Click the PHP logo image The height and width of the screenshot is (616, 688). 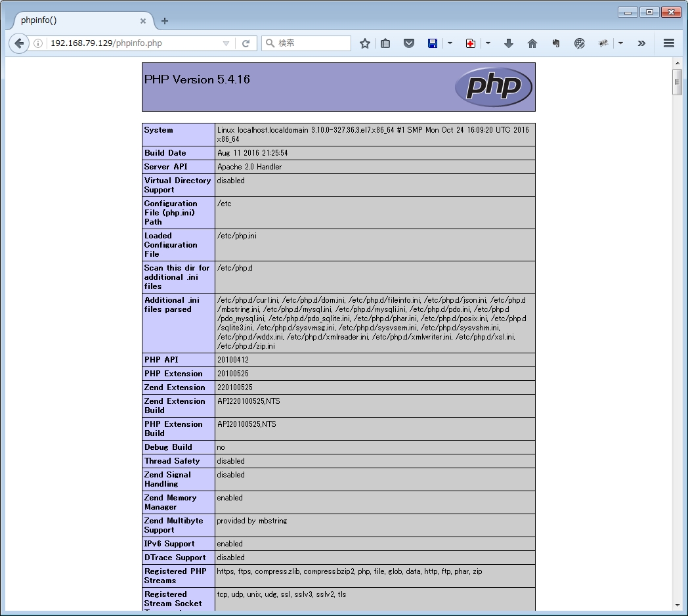pyautogui.click(x=493, y=87)
